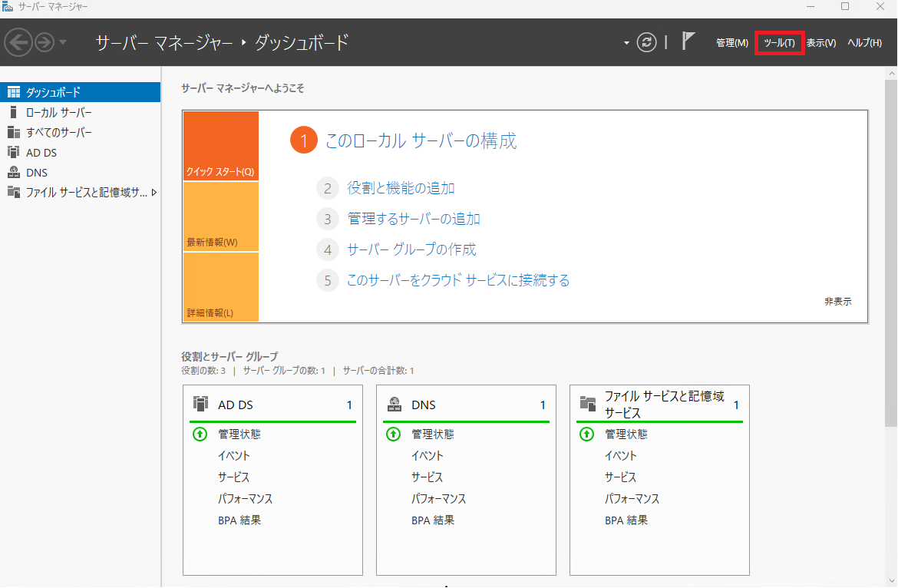Select すべてのサーバー in the sidebar
898x588 pixels.
pyautogui.click(x=80, y=132)
